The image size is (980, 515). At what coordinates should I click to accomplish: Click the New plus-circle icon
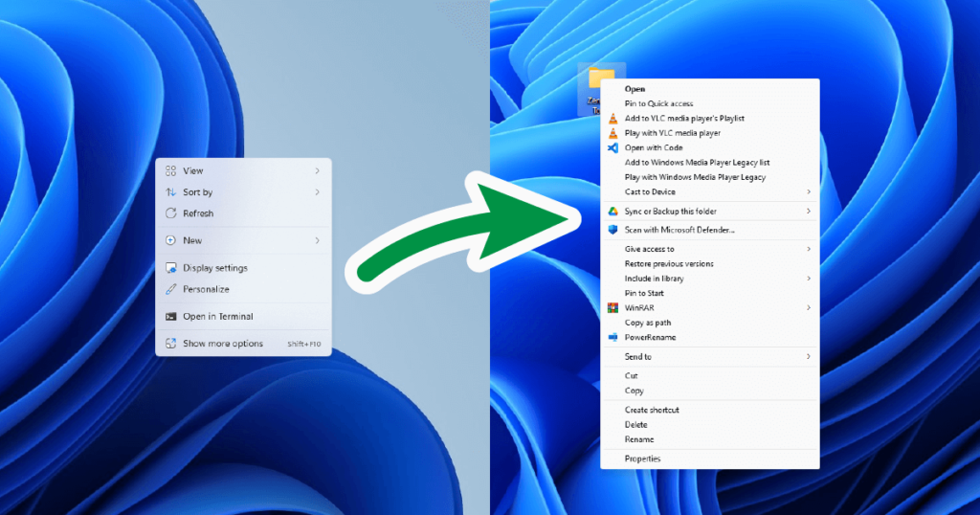point(170,240)
